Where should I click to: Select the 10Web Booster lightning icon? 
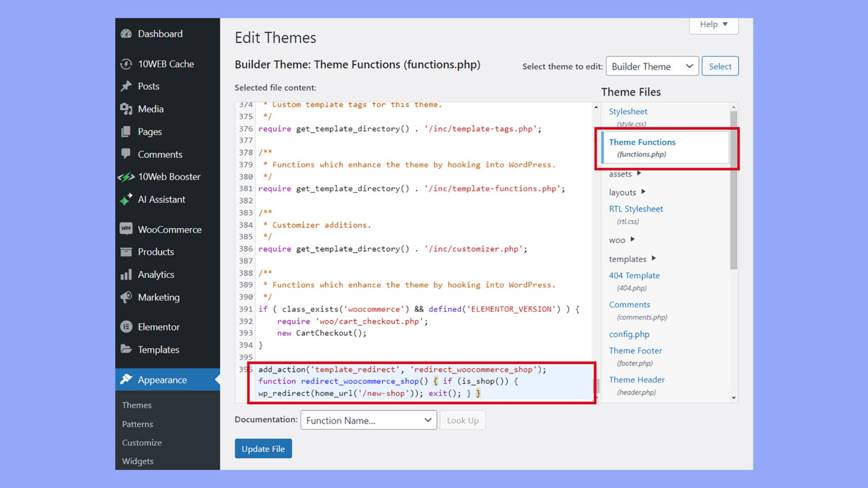point(125,176)
